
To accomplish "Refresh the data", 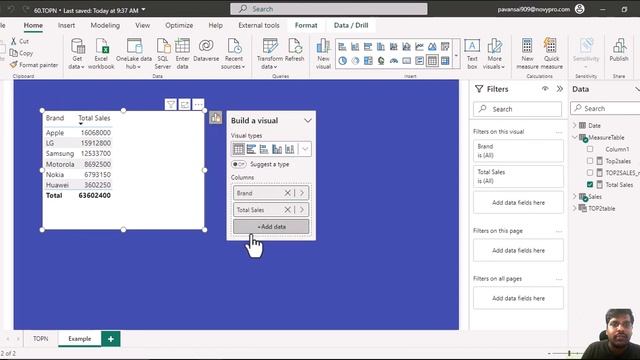I will pyautogui.click(x=294, y=50).
